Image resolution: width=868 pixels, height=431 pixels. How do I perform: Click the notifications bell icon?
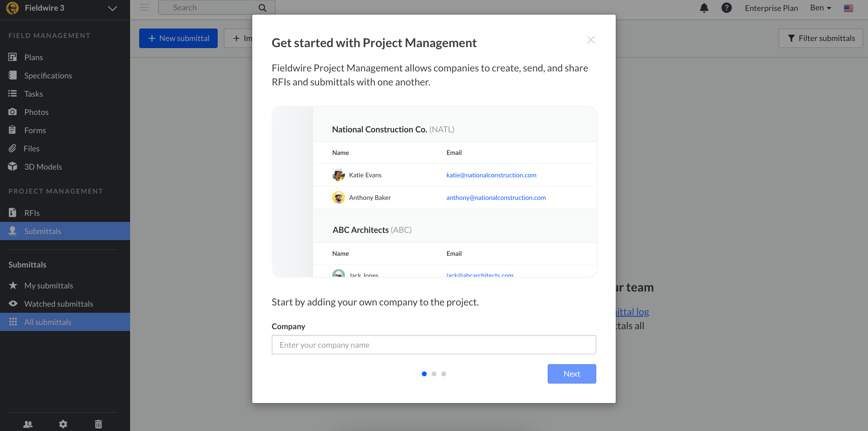(x=704, y=8)
